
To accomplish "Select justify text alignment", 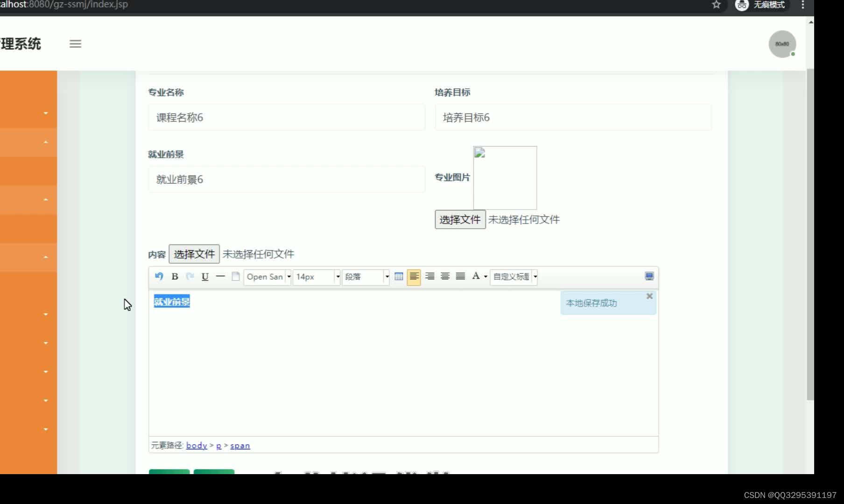I will 460,276.
